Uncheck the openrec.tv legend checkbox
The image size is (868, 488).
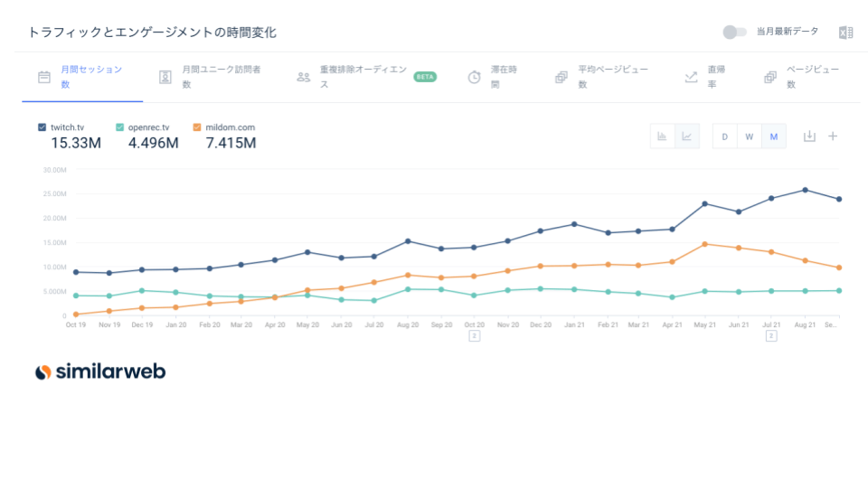coord(120,127)
